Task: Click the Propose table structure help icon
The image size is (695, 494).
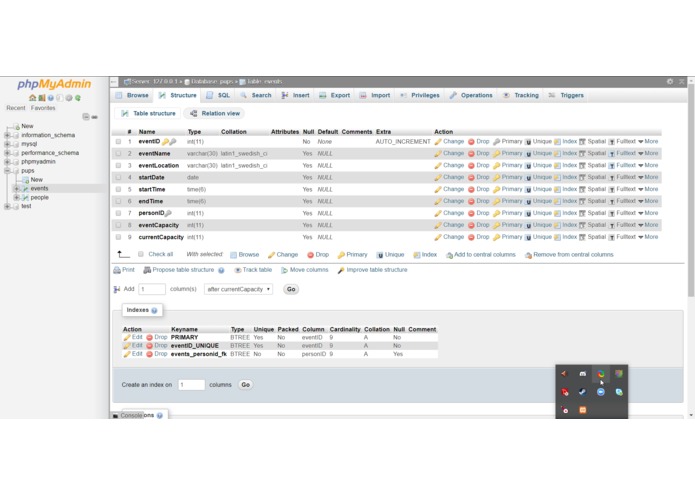Action: (x=221, y=270)
